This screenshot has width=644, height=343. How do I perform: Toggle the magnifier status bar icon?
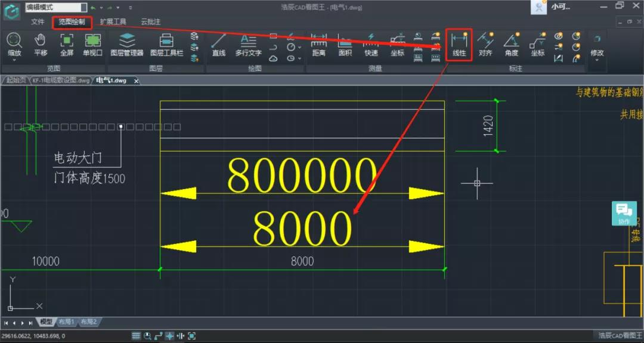[147, 336]
